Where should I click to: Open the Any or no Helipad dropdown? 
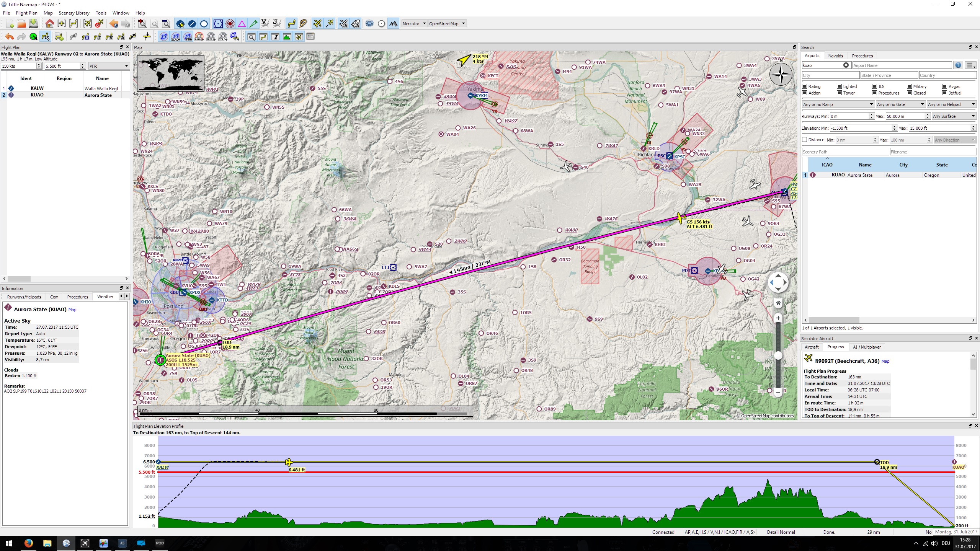952,104
